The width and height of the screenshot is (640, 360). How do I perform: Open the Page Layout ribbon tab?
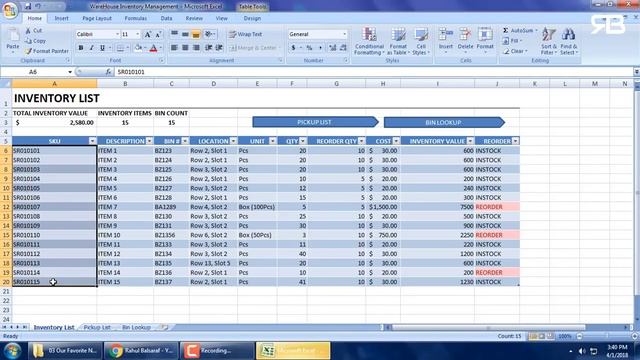[x=97, y=18]
